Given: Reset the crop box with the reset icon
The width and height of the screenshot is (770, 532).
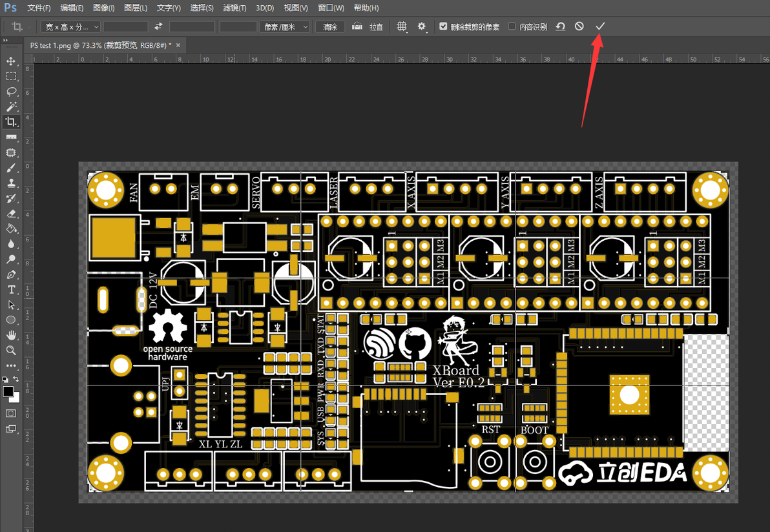Looking at the screenshot, I should point(560,26).
